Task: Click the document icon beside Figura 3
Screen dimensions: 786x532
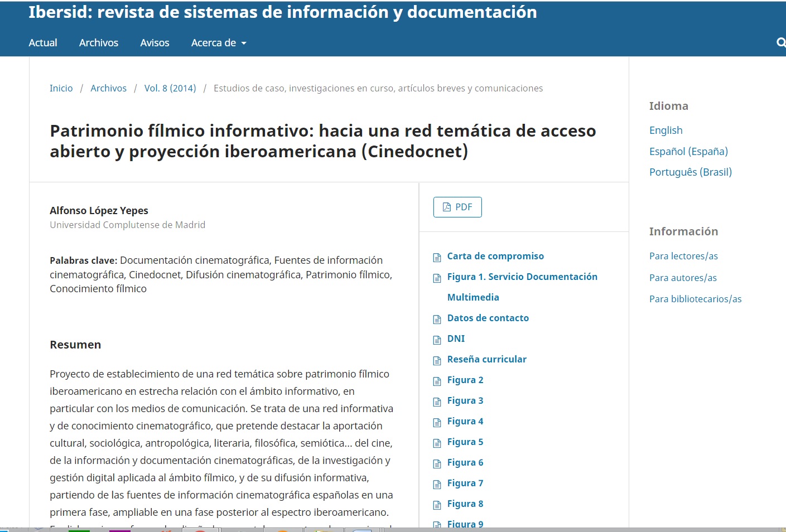Action: click(x=437, y=402)
